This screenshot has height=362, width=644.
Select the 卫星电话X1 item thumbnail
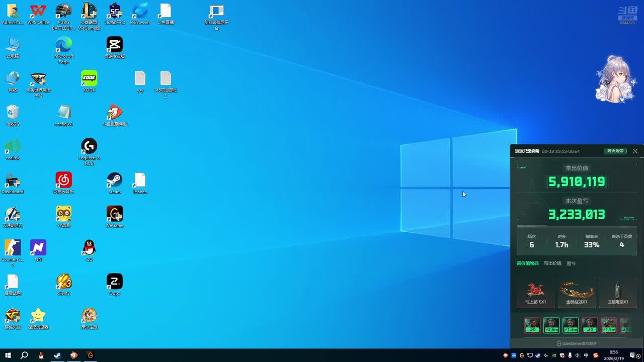tap(617, 293)
